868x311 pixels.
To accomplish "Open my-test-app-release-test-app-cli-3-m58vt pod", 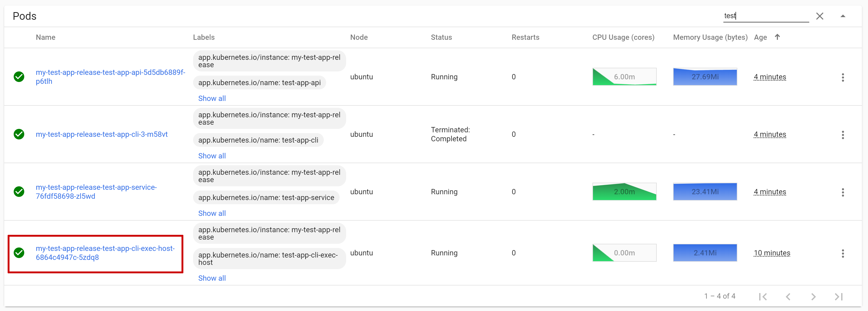I will pos(102,134).
